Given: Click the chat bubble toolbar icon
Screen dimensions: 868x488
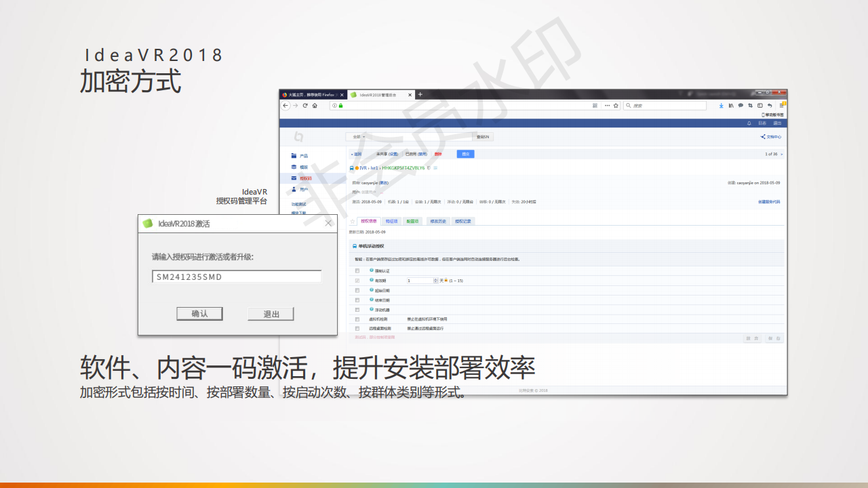Looking at the screenshot, I should tap(741, 106).
